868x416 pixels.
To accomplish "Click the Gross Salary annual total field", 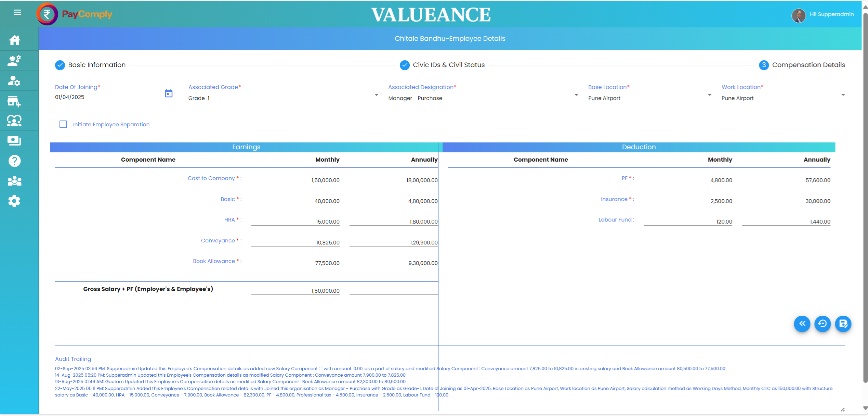I will tap(394, 291).
